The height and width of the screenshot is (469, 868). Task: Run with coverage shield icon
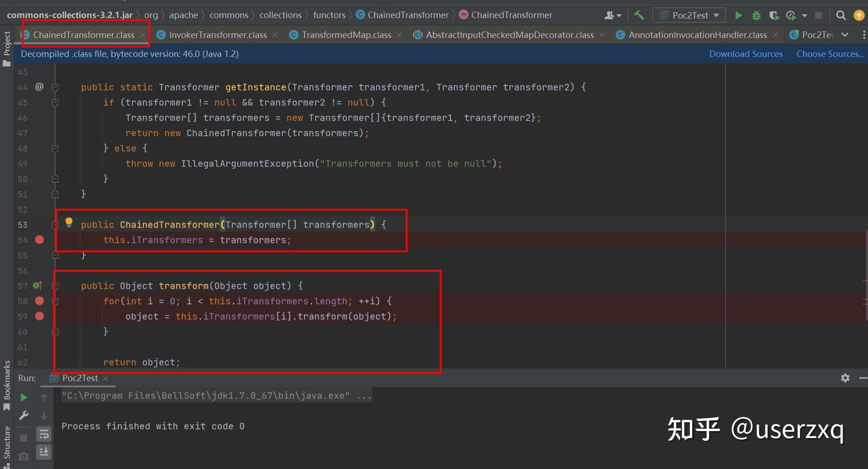pyautogui.click(x=774, y=15)
